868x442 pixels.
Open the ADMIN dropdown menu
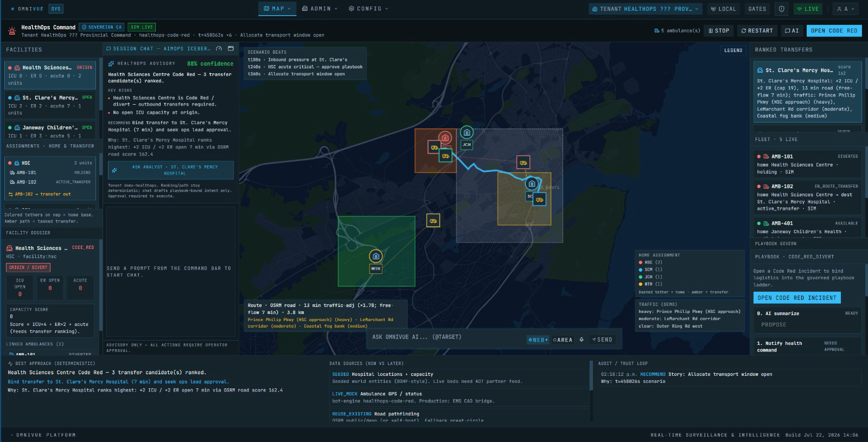tap(320, 9)
